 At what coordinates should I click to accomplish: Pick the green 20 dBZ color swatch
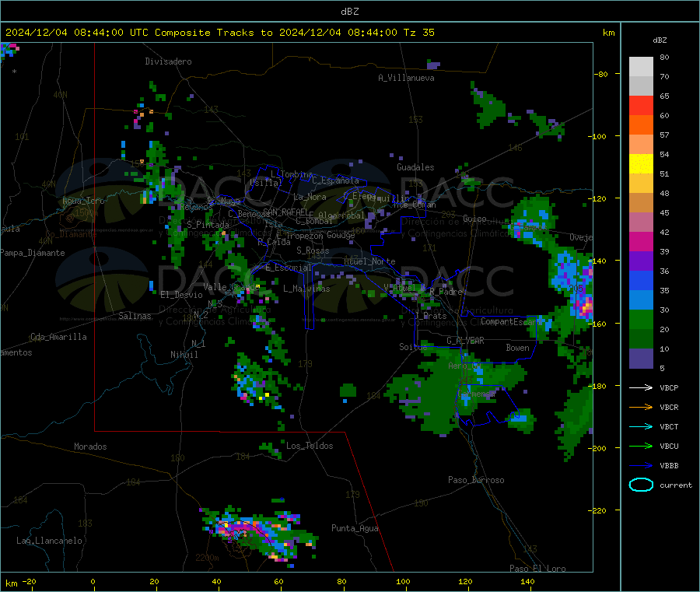coord(641,319)
